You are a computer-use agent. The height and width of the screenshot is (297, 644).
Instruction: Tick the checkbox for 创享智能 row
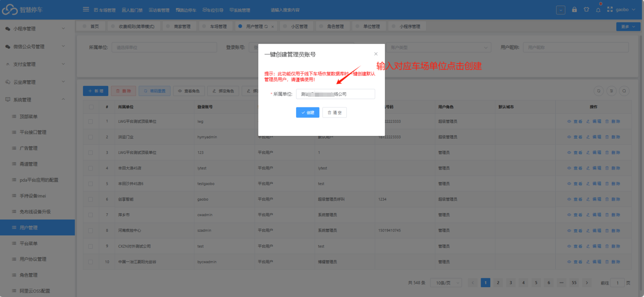pos(91,200)
